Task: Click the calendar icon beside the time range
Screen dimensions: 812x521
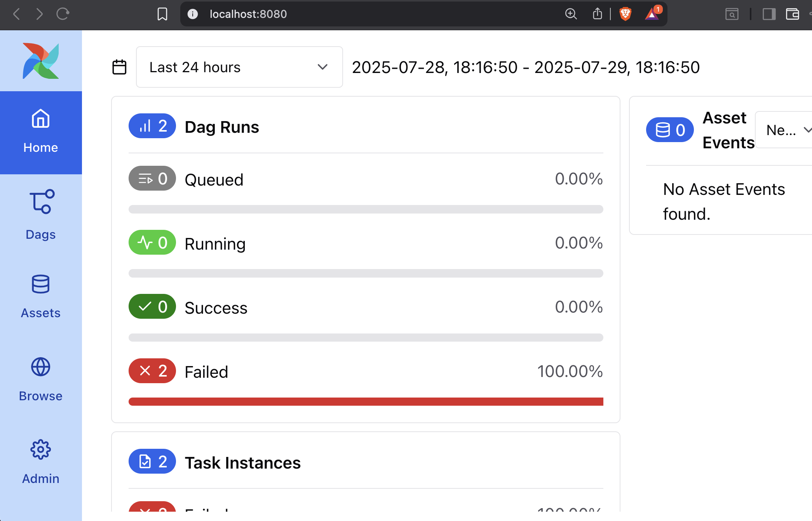Action: (119, 67)
